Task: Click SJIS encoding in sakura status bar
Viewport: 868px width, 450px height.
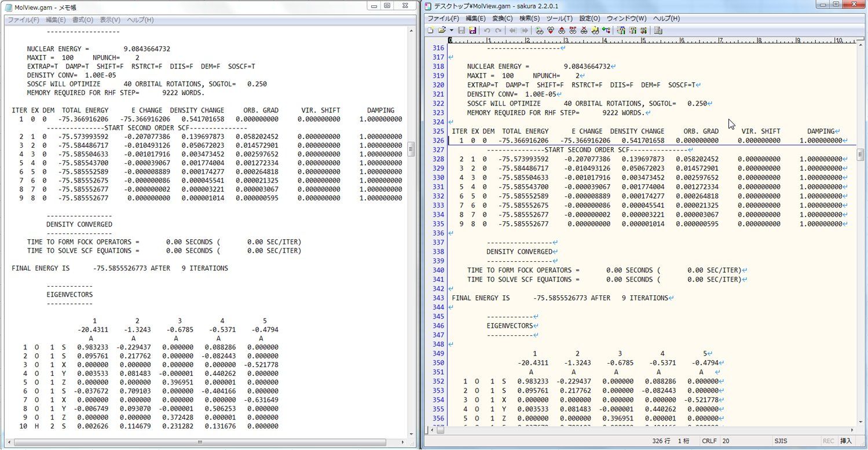Action: (781, 441)
